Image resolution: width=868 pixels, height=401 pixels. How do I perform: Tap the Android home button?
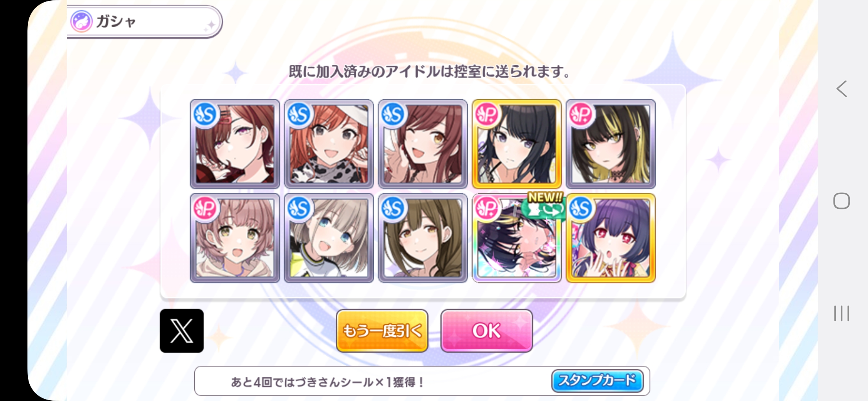pyautogui.click(x=841, y=201)
